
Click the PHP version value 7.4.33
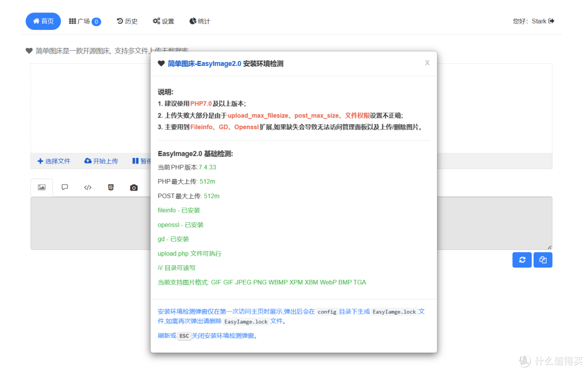pos(207,168)
